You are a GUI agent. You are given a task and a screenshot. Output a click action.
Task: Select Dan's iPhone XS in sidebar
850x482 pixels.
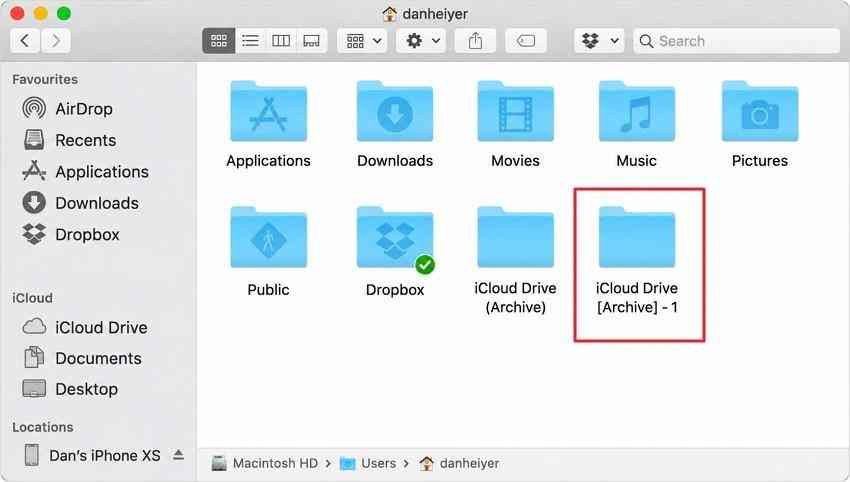[92, 455]
